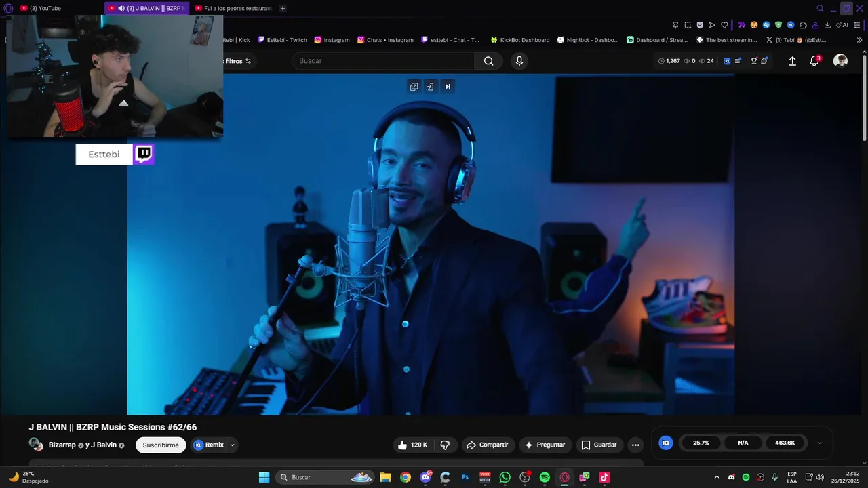Open the Nightbot Dashboard bookmark

coord(587,40)
